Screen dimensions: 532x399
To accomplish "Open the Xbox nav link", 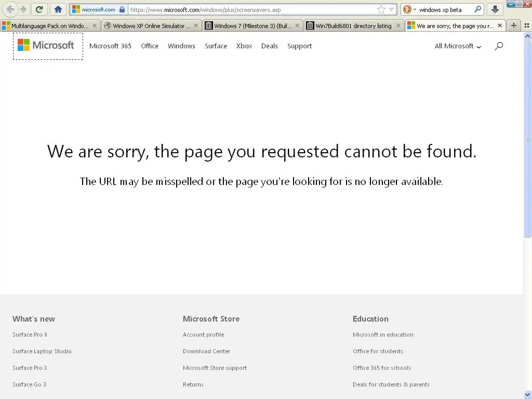I will tap(244, 46).
